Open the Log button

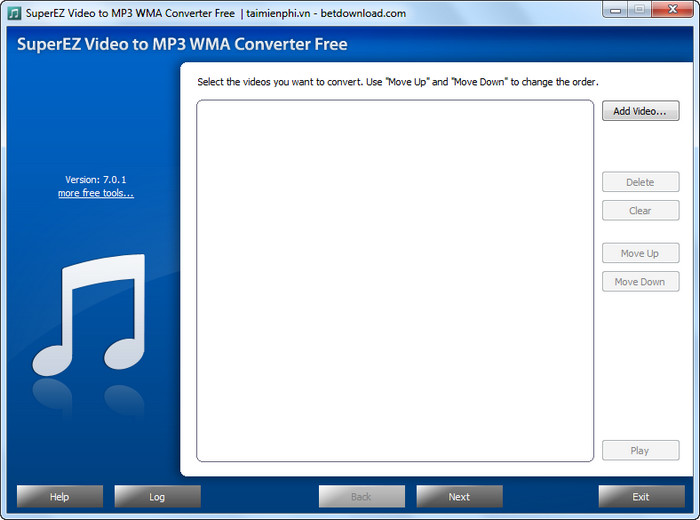tap(158, 496)
